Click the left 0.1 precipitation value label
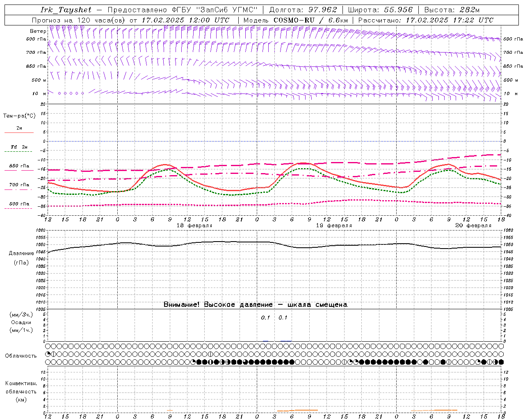This screenshot has height=420, width=525. tap(265, 317)
